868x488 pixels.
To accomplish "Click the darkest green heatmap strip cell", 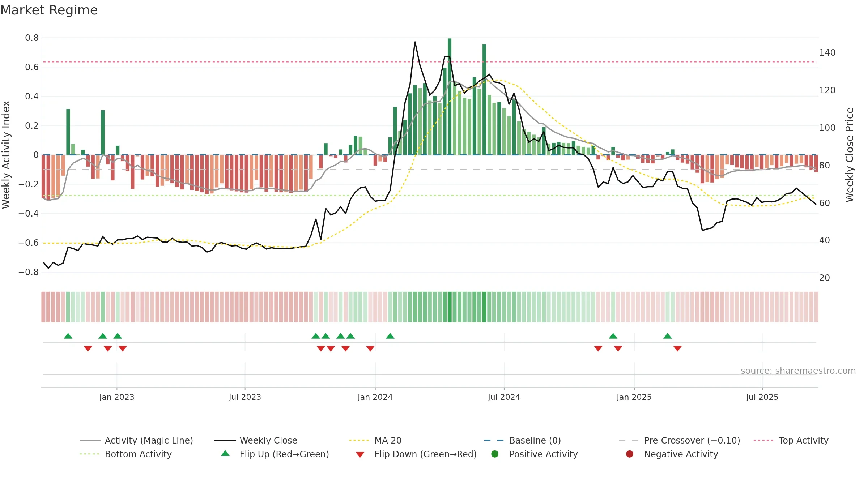I will point(450,307).
